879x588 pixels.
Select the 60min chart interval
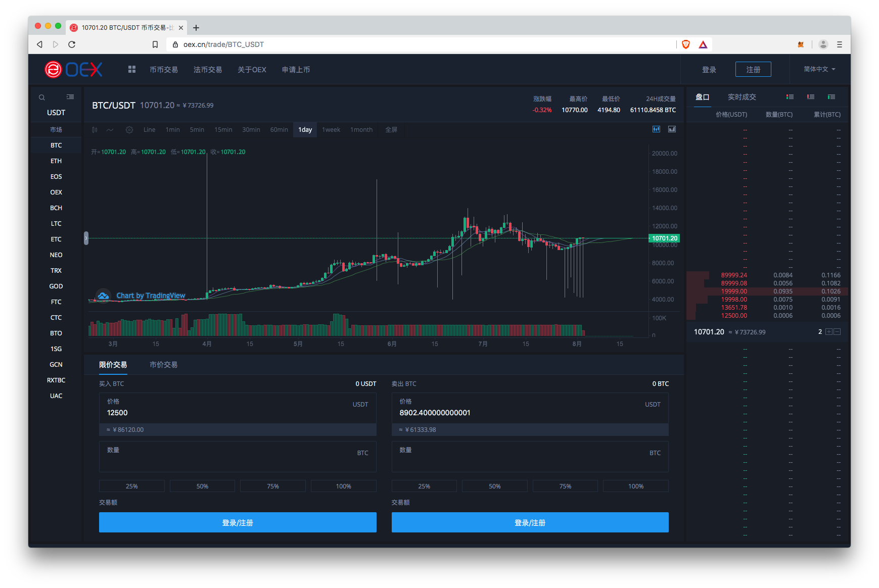click(x=279, y=130)
